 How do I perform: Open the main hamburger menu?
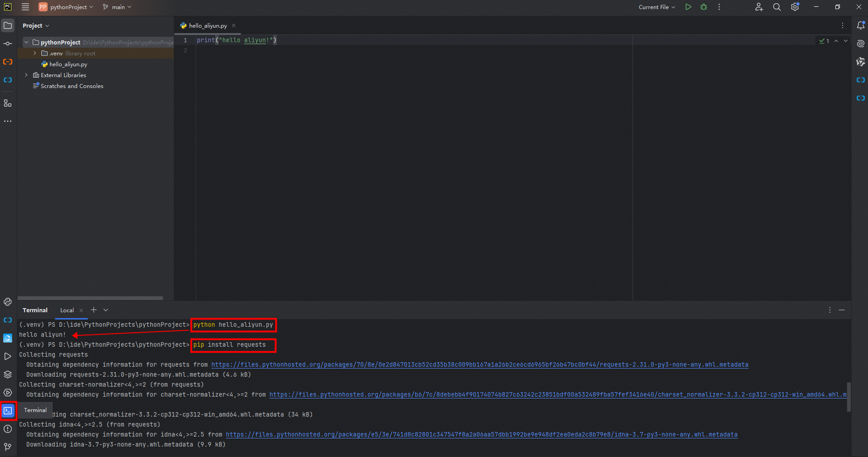point(25,7)
